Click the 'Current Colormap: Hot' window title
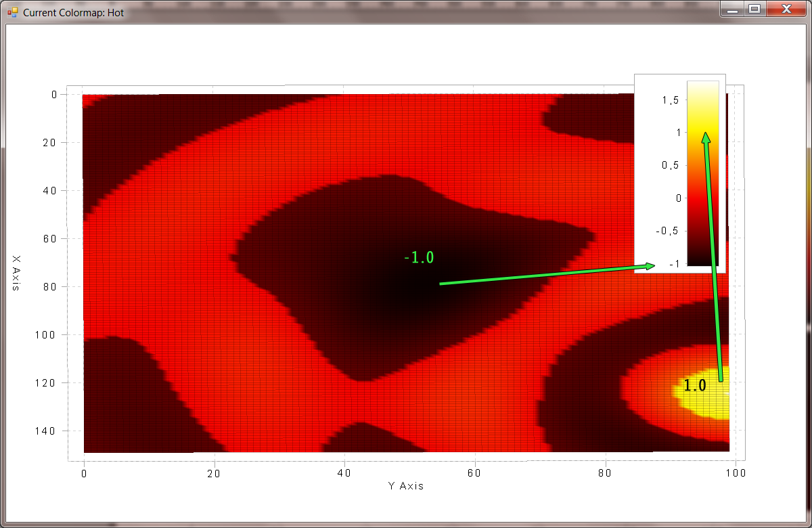This screenshot has height=528, width=812. pos(73,12)
